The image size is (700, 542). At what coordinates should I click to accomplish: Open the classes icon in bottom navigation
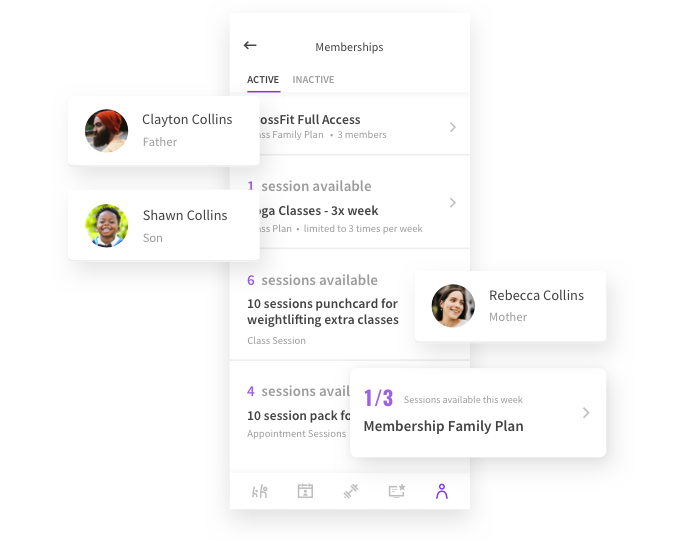(259, 492)
